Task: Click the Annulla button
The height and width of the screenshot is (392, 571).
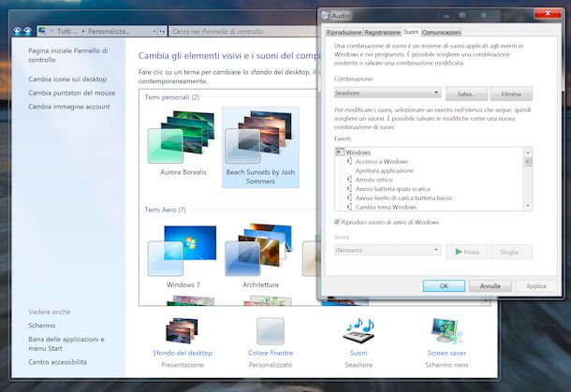Action: click(490, 285)
